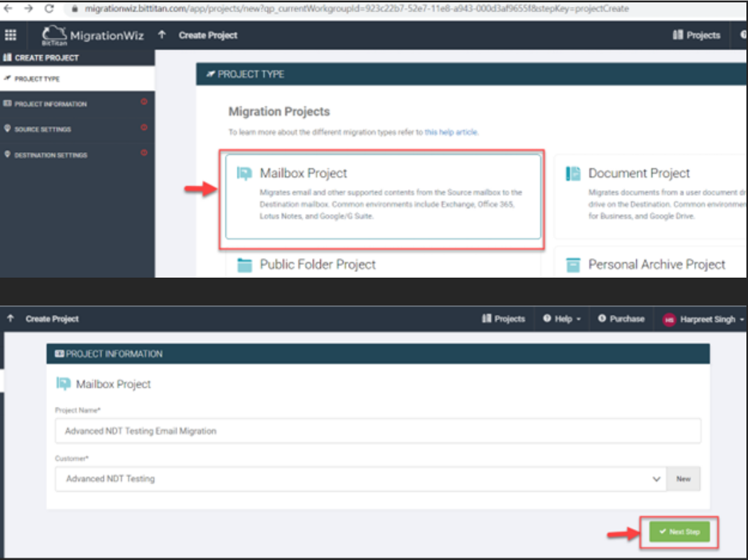Click the browser back arrow

click(x=8, y=8)
